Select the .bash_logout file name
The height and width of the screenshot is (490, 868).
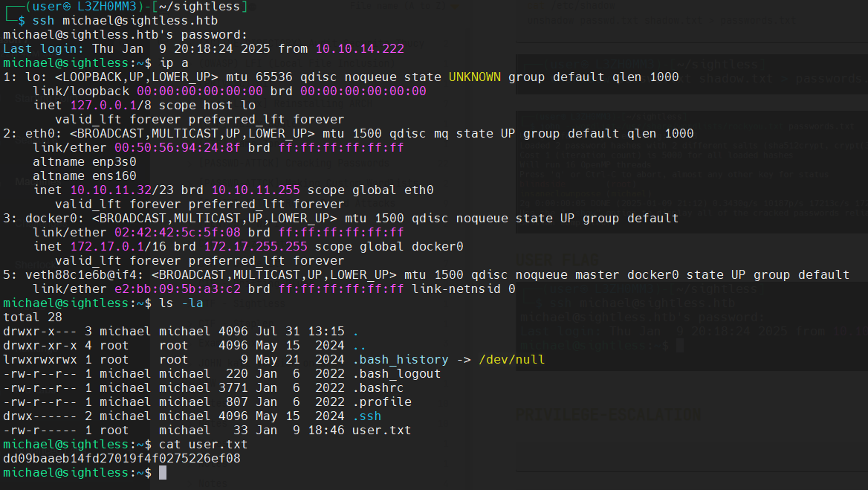pos(396,374)
